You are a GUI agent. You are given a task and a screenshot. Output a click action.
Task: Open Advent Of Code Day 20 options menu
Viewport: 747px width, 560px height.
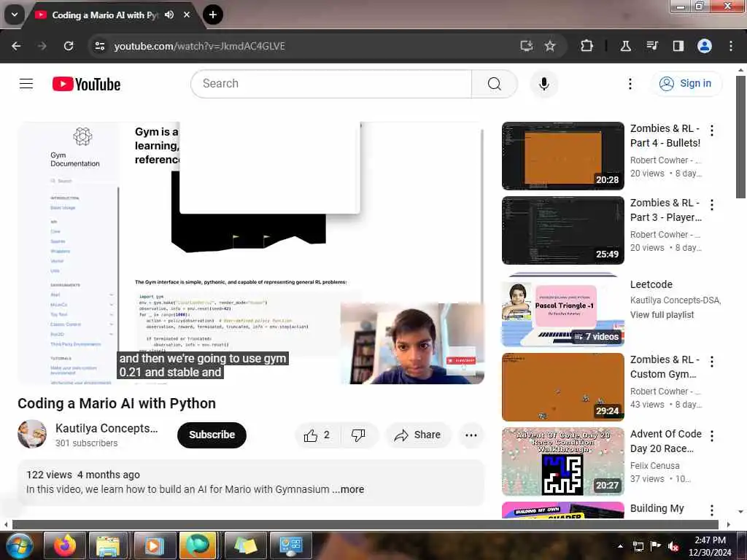pyautogui.click(x=712, y=436)
